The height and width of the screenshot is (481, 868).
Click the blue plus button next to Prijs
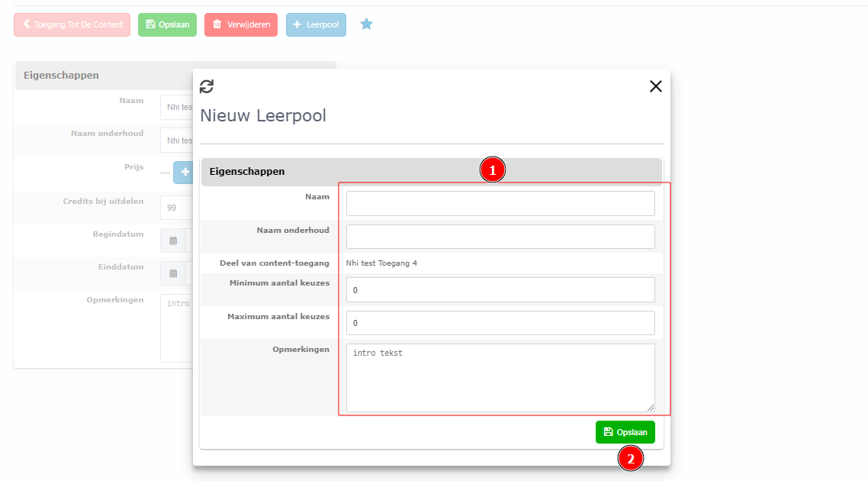183,173
